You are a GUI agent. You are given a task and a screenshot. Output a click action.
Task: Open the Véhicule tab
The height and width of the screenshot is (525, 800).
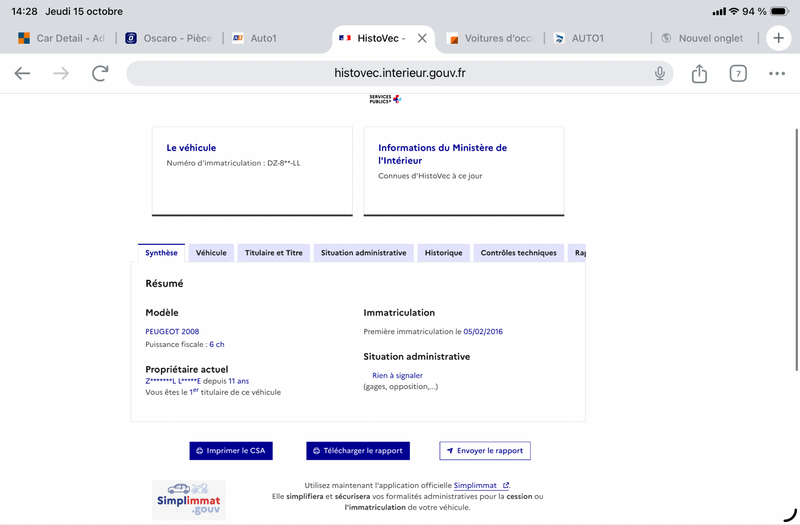click(211, 253)
